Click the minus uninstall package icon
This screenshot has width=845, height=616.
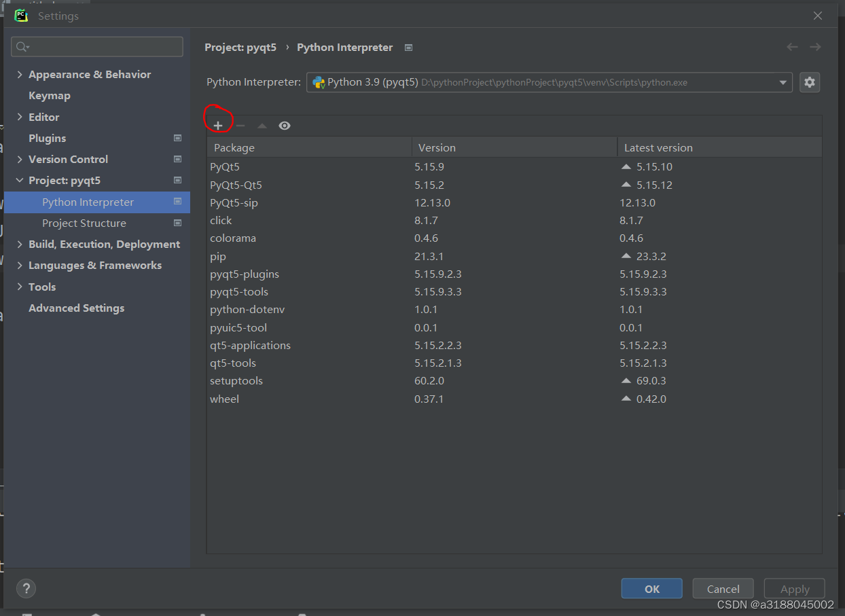pos(240,126)
